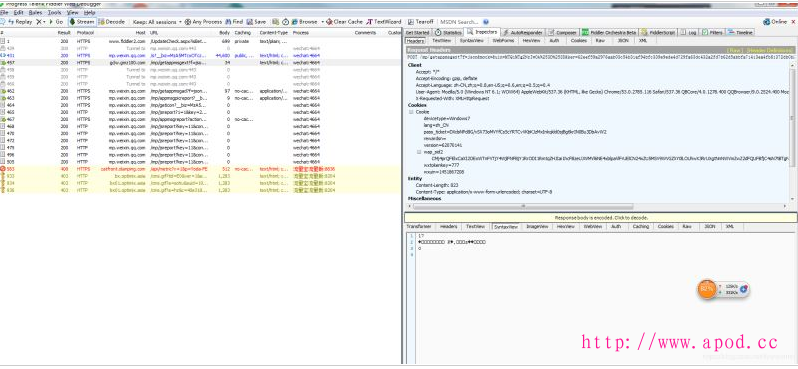Click the Tearoff toolbar button

point(421,22)
